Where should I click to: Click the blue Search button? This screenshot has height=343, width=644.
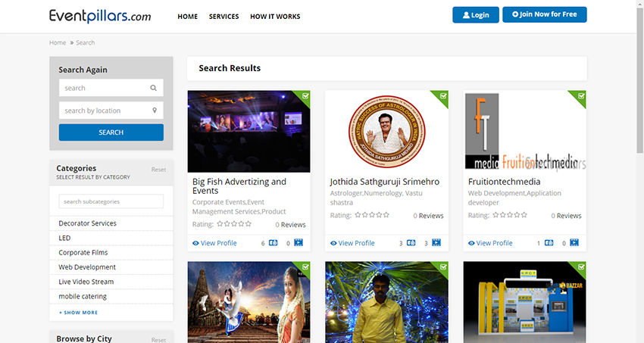[x=111, y=133]
